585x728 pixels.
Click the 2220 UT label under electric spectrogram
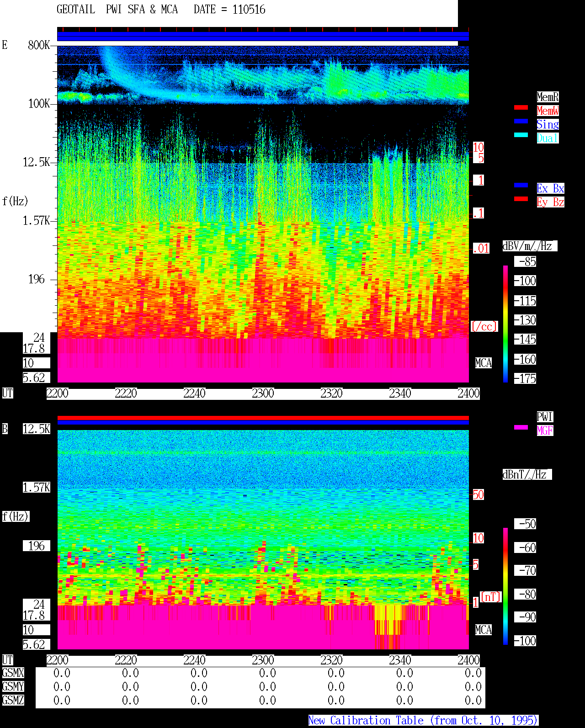[126, 393]
